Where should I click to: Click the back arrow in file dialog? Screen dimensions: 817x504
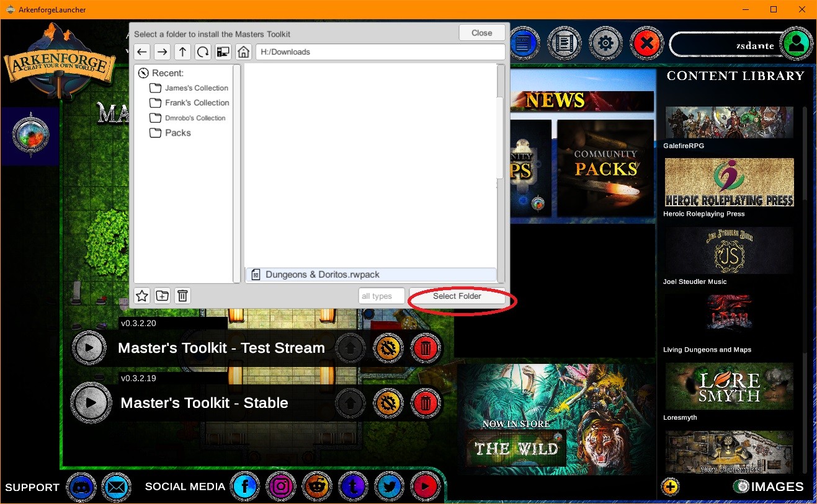tap(142, 52)
